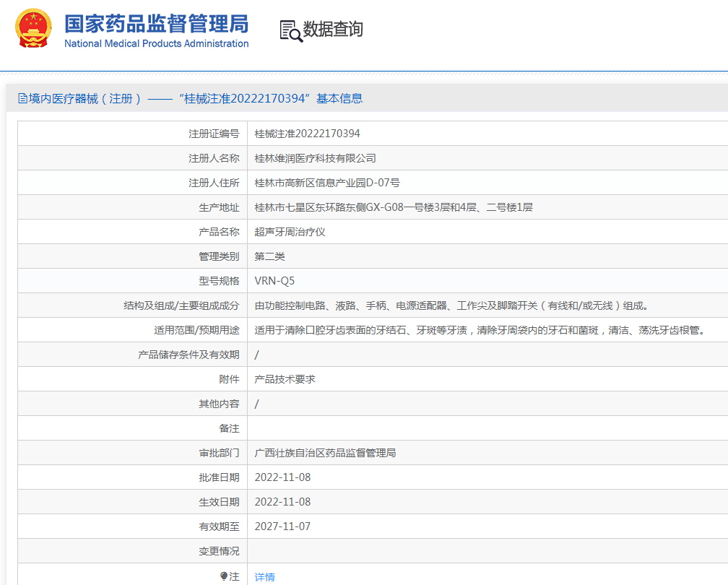
Task: Click the lightbulb icon beside 注
Action: click(x=224, y=576)
